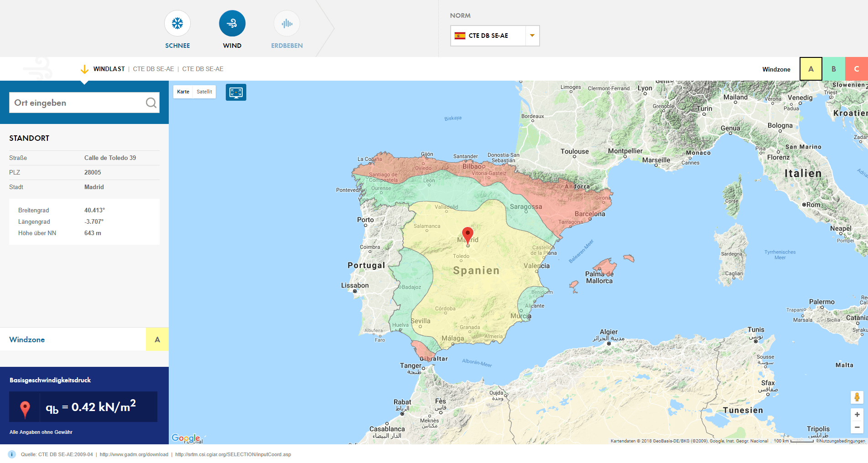Click the Ort eingeben input field

coord(78,103)
